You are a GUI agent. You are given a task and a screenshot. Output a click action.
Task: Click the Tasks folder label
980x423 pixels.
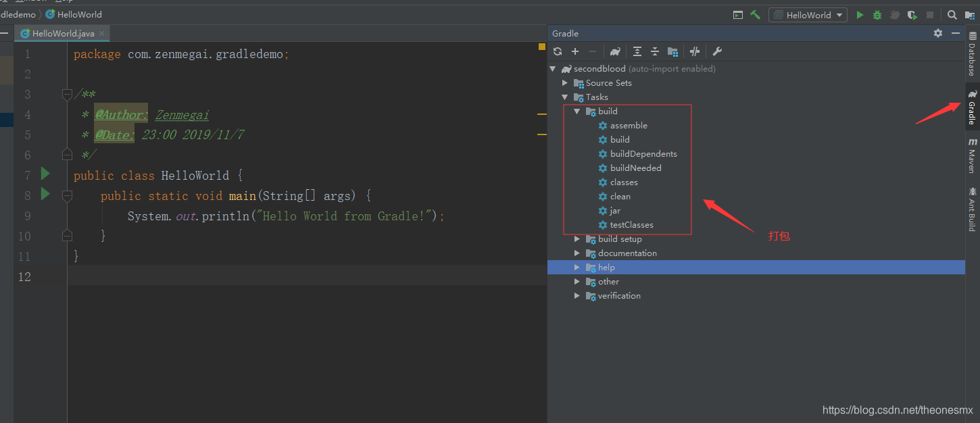tap(597, 97)
